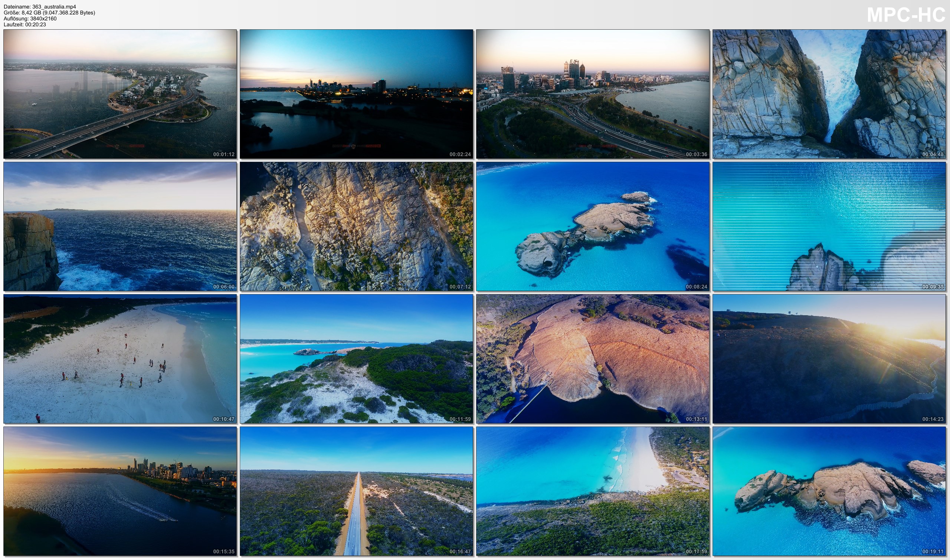Select the thumbnail stamped 00:15:35
The width and height of the screenshot is (950, 560).
120,491
